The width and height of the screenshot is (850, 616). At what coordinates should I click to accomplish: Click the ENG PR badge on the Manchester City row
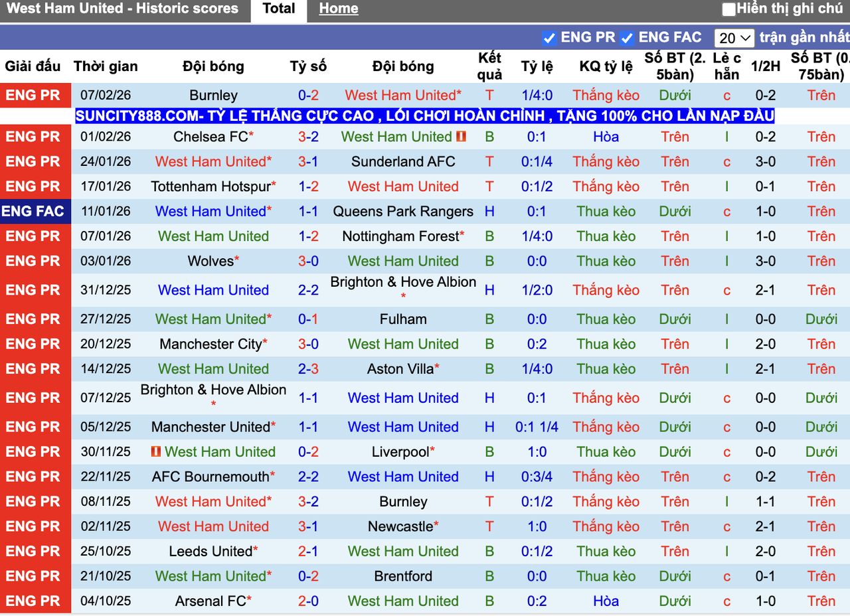click(35, 344)
